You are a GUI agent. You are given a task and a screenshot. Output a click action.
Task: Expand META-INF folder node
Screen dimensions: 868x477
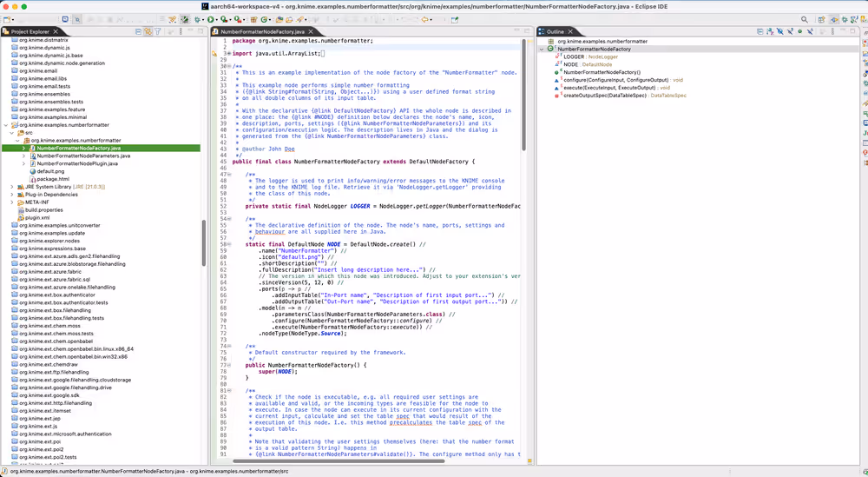pos(11,202)
